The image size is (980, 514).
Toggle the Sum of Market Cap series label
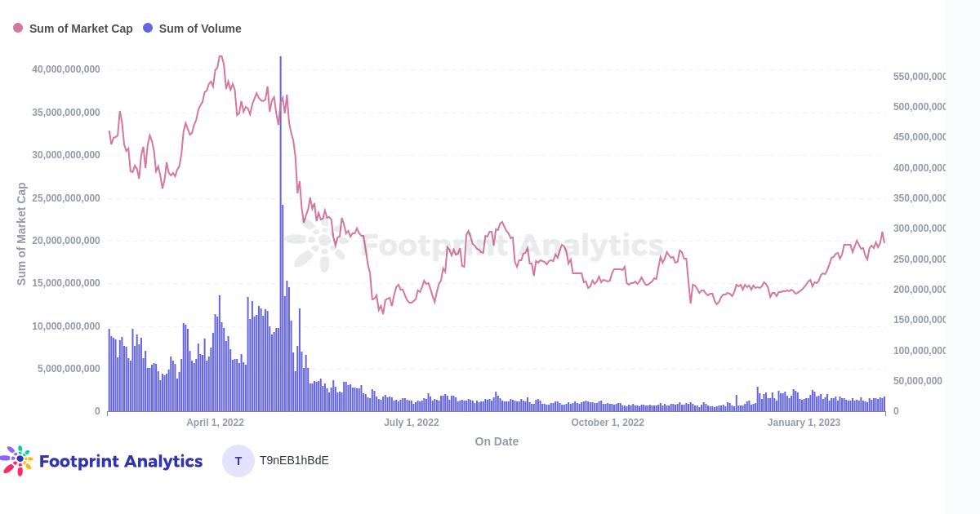[81, 29]
